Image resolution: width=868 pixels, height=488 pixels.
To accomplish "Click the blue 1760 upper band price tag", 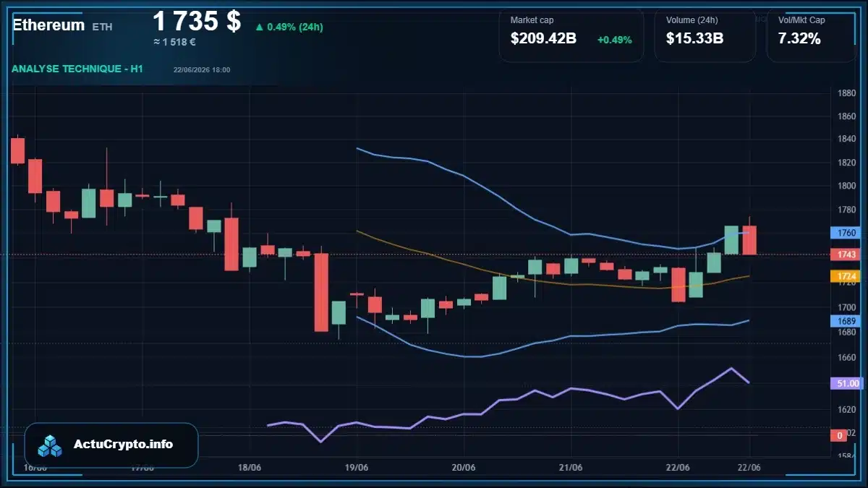I will (847, 233).
